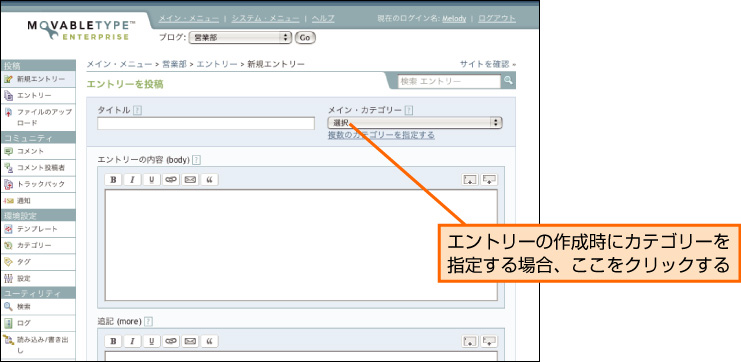Open 読み込み/書き出し in sidebar
Screen dimensions: 741x362
(38, 345)
